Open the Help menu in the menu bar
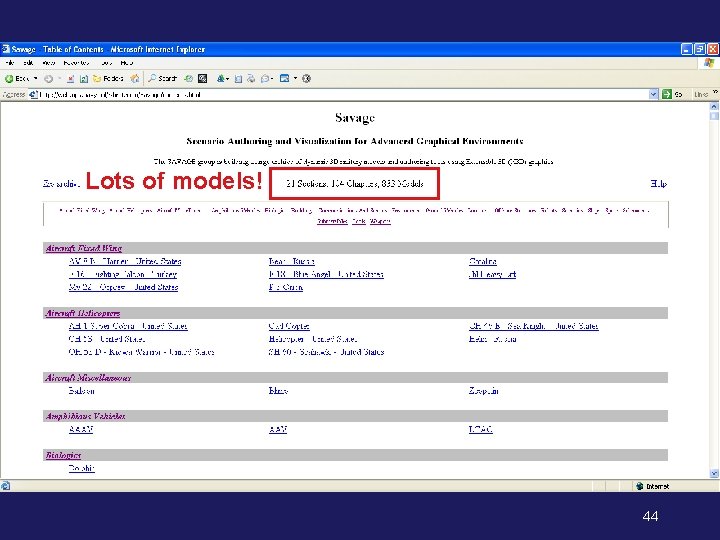Image resolution: width=720 pixels, height=540 pixels. [x=127, y=63]
